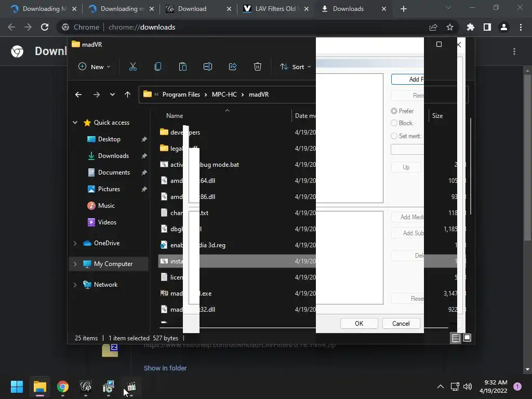Click the Delete trash icon in Explorer

(258, 67)
